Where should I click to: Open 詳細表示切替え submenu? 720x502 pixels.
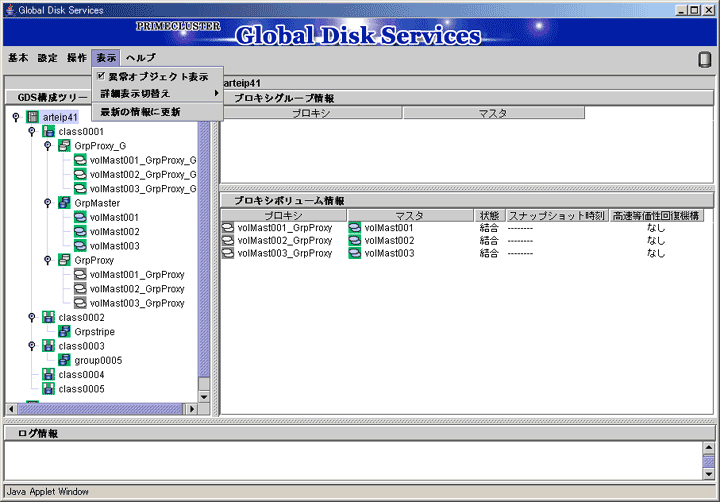[x=158, y=93]
